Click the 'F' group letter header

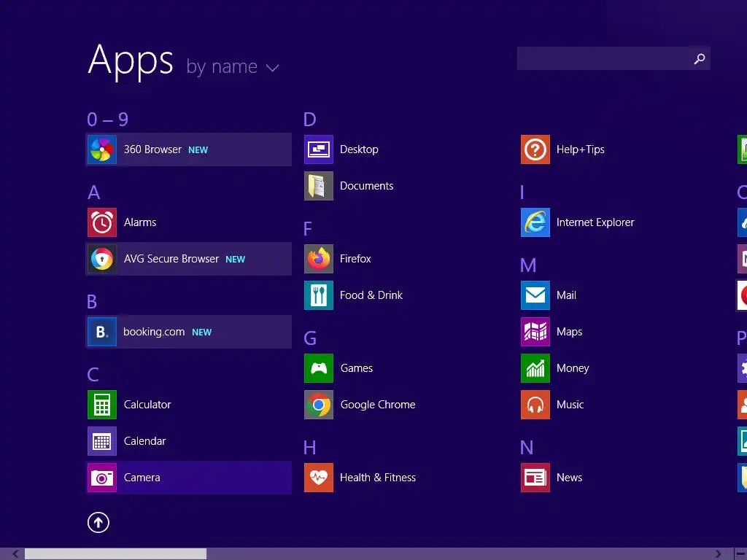[x=308, y=229]
